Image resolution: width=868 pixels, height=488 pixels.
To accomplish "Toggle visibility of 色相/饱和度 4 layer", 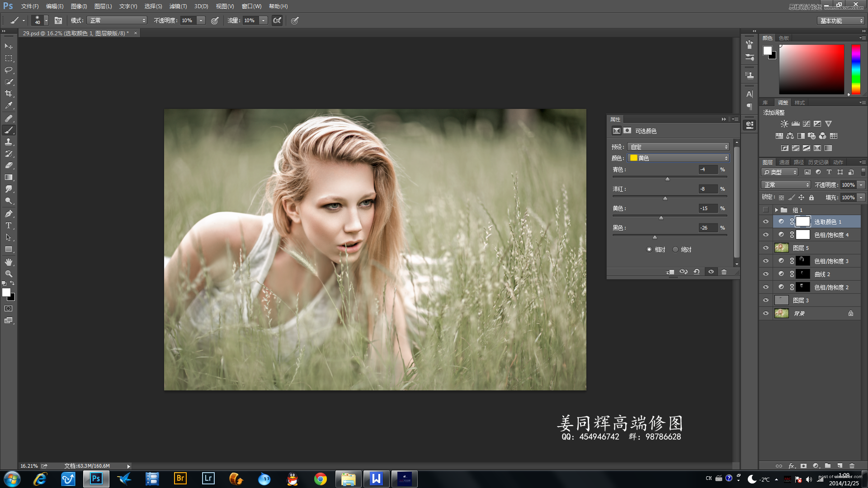I will (x=765, y=235).
